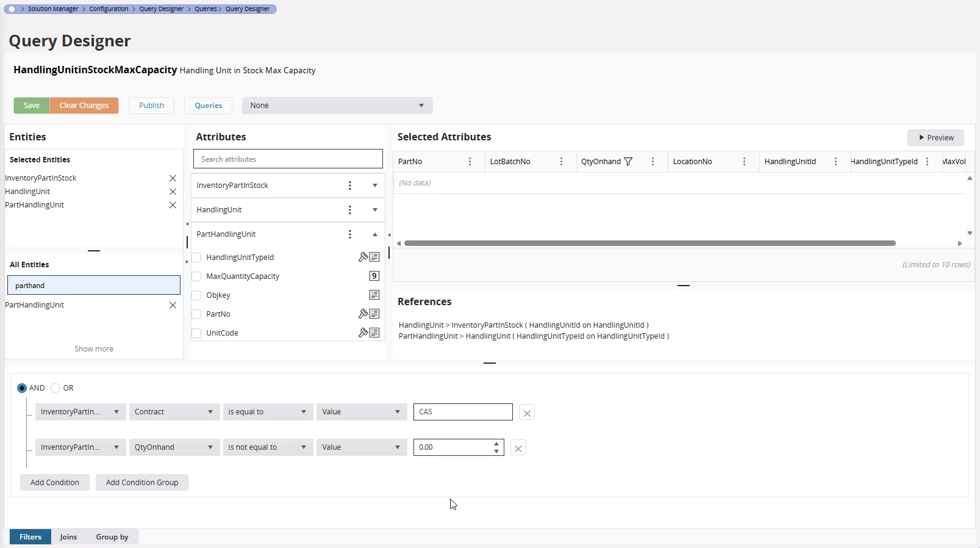The width and height of the screenshot is (980, 548).
Task: Click the Publish button
Action: tap(151, 106)
